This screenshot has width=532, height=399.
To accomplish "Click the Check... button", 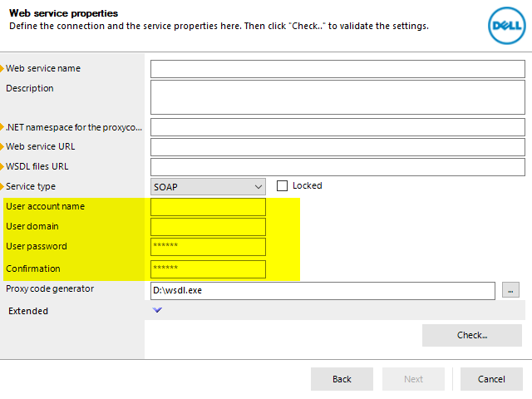I will point(472,335).
